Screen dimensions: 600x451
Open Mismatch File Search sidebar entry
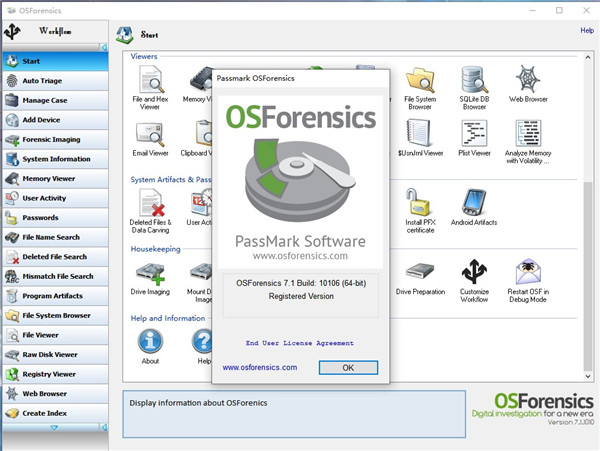pos(55,276)
